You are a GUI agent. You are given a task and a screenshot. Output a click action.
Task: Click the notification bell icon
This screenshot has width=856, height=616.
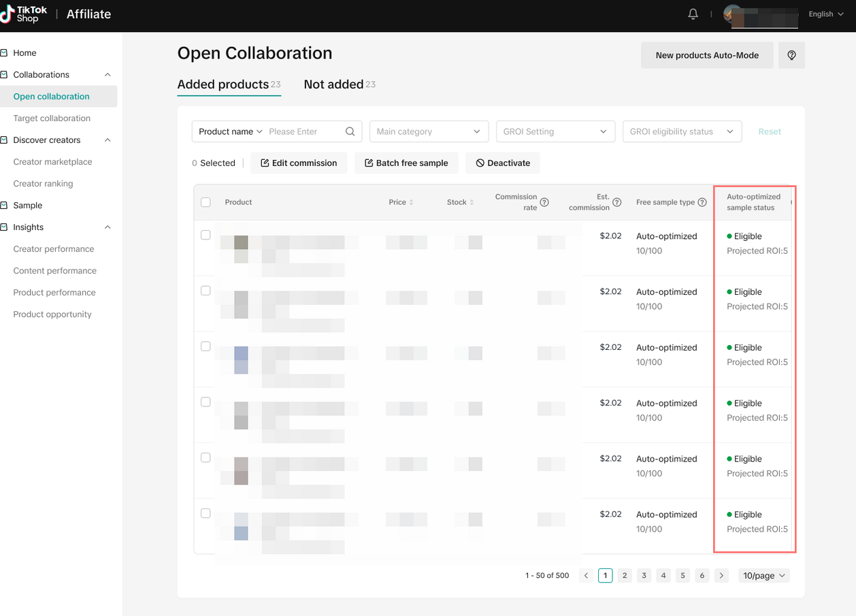tap(693, 14)
